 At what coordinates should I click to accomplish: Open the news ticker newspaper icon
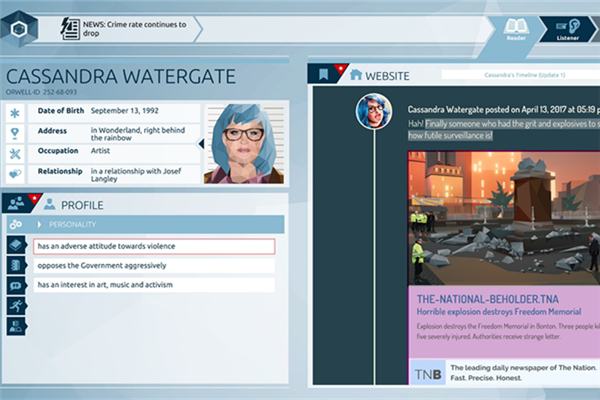[70, 29]
